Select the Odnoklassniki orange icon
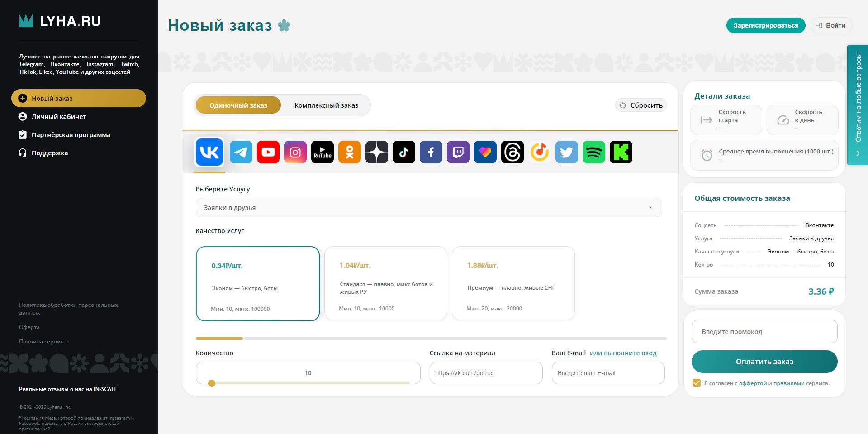Image resolution: width=868 pixels, height=434 pixels. [350, 152]
